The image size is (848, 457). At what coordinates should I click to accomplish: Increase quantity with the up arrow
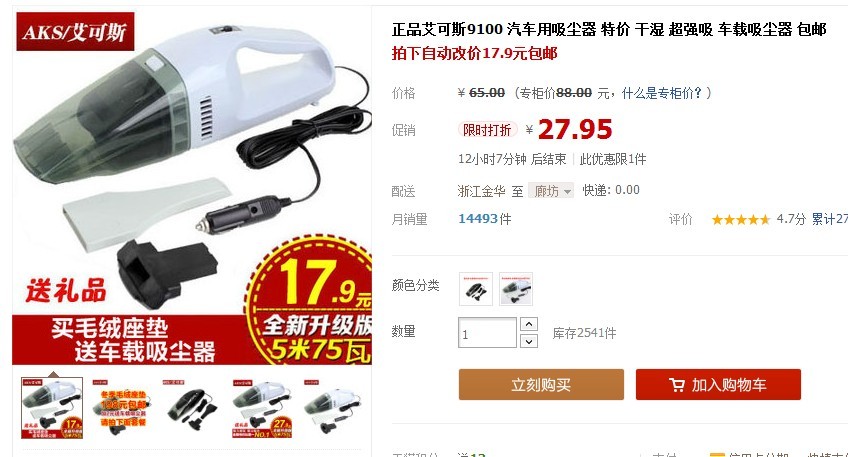[x=529, y=324]
